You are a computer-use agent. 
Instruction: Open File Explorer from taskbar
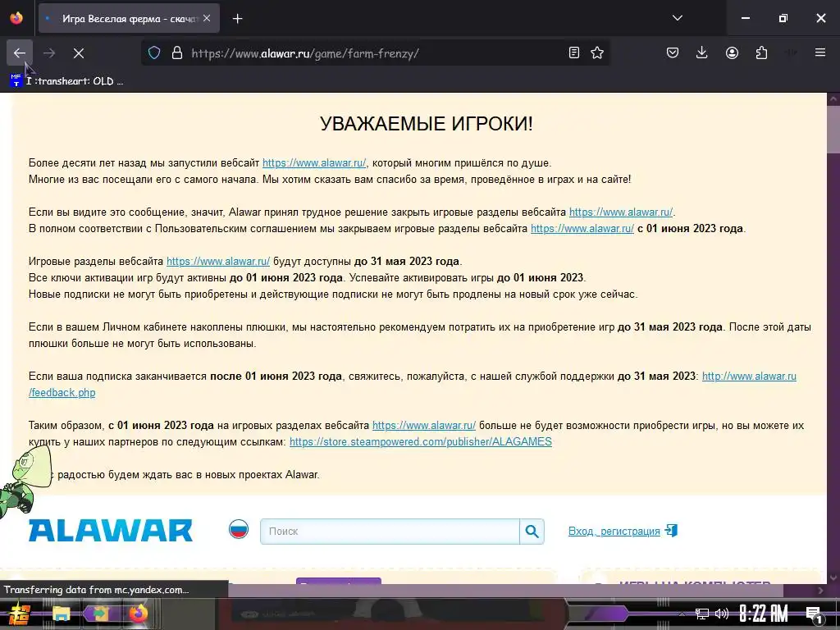click(62, 614)
